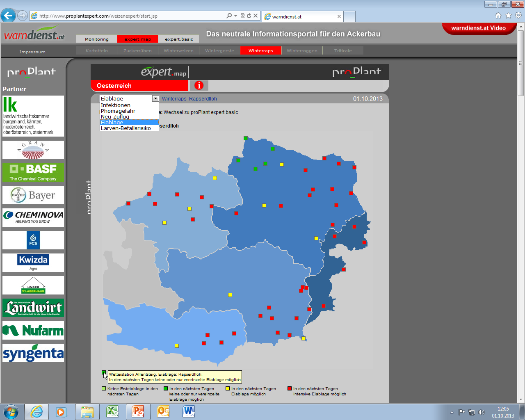The image size is (525, 420).
Task: Open Windows Media Player taskbar icon
Action: [x=62, y=412]
